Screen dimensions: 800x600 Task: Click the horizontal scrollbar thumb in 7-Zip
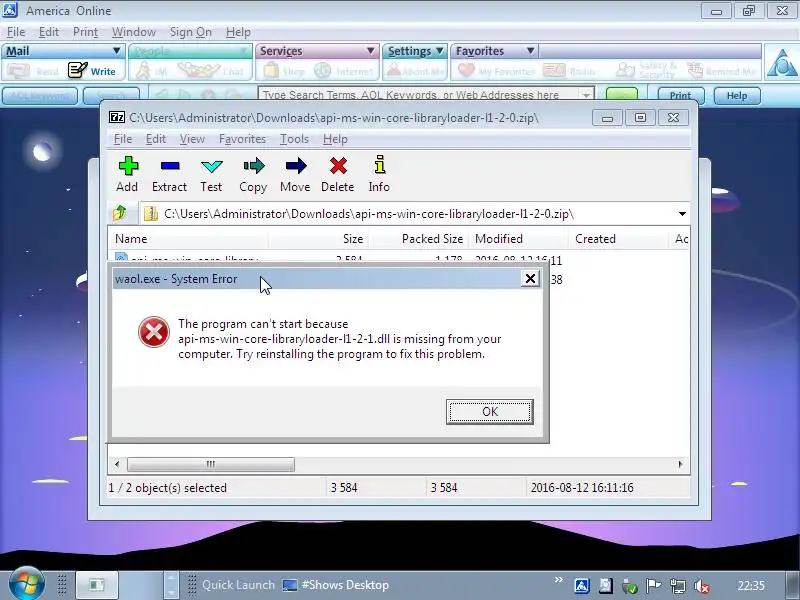[211, 464]
